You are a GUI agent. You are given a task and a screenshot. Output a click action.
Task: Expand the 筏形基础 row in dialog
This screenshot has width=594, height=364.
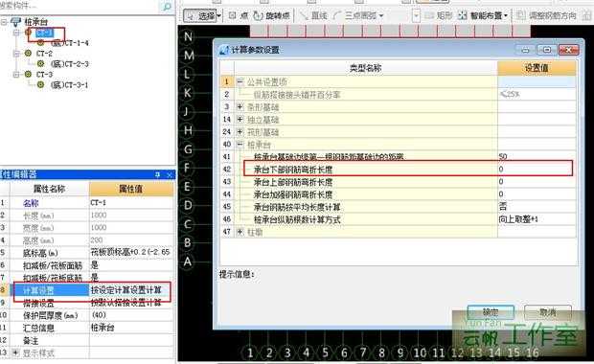point(240,132)
